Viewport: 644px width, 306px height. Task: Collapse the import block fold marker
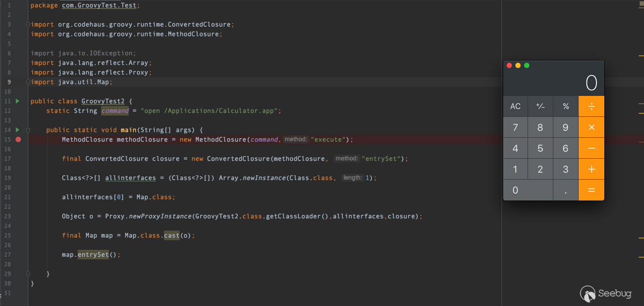click(28, 24)
